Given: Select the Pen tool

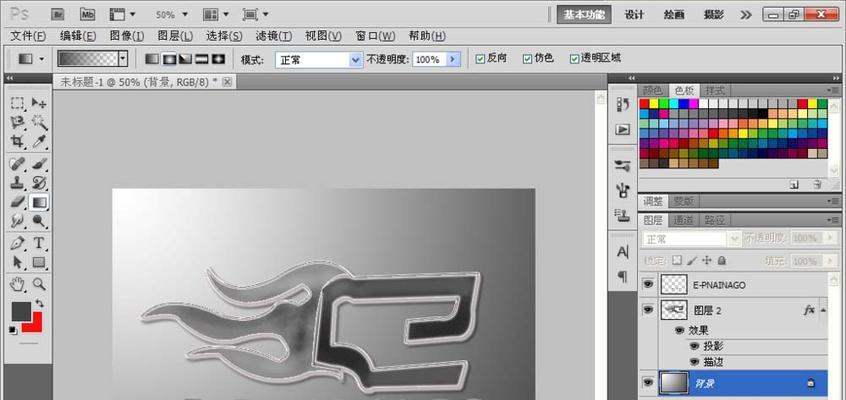Looking at the screenshot, I should (x=18, y=243).
